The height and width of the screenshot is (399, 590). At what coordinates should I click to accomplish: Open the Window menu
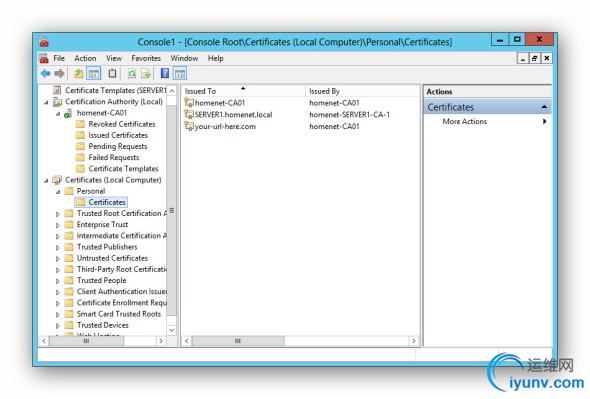(184, 58)
